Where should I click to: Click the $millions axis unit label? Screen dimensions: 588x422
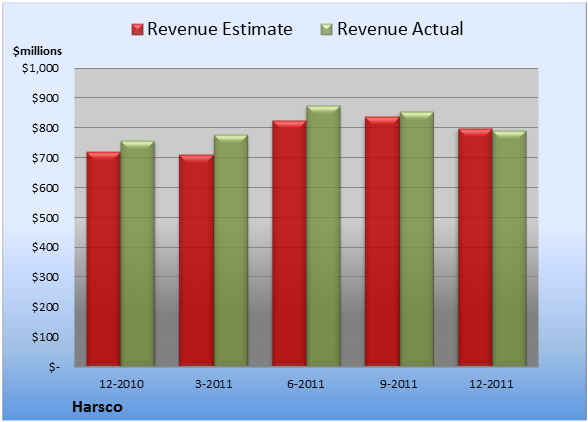click(37, 51)
